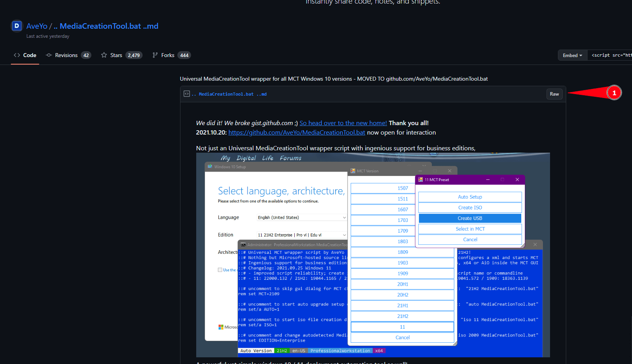
Task: Expand the Embed dropdown
Action: 573,55
